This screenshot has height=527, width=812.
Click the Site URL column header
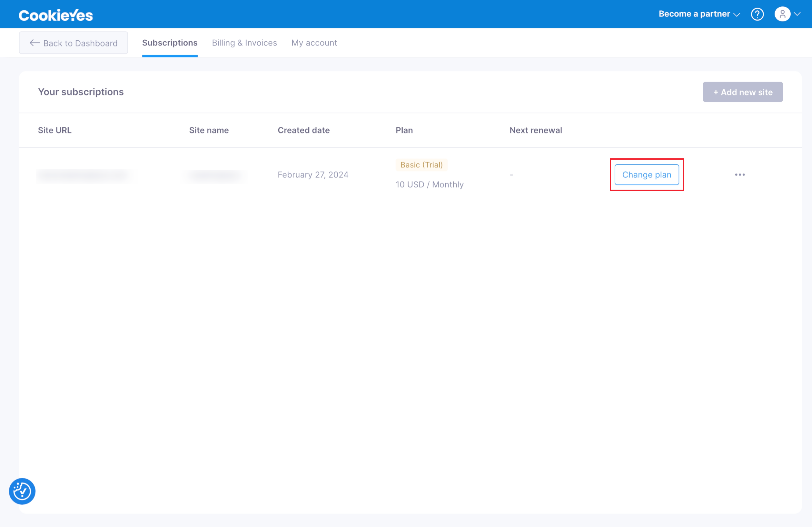click(x=54, y=130)
